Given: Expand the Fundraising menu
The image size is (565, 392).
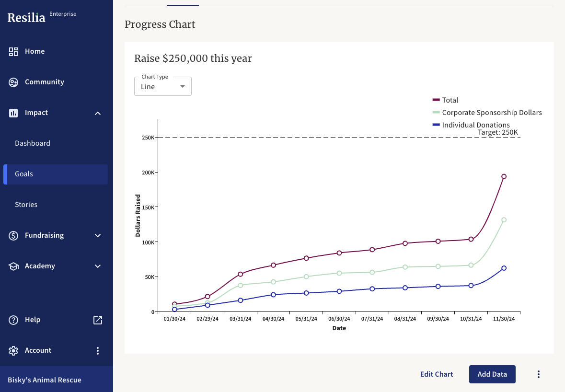Looking at the screenshot, I should [97, 235].
